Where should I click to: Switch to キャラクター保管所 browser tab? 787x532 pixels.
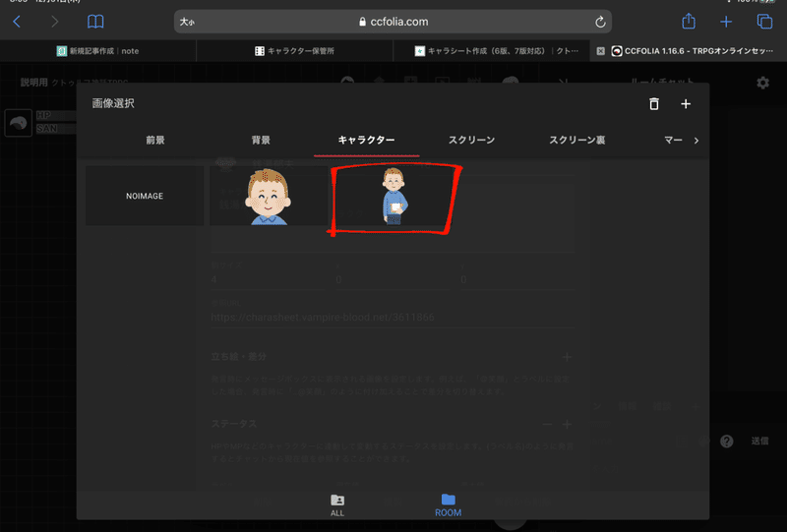pos(294,51)
